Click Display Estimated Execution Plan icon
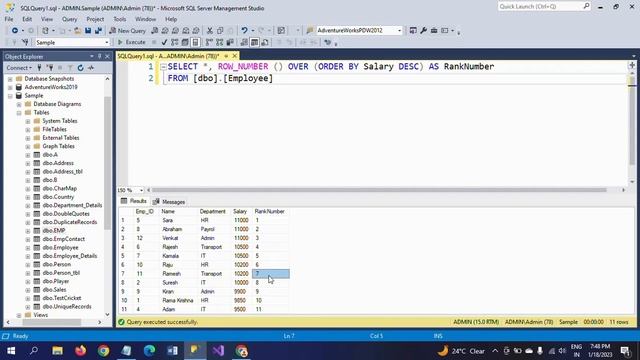The image size is (640, 360). coord(175,42)
